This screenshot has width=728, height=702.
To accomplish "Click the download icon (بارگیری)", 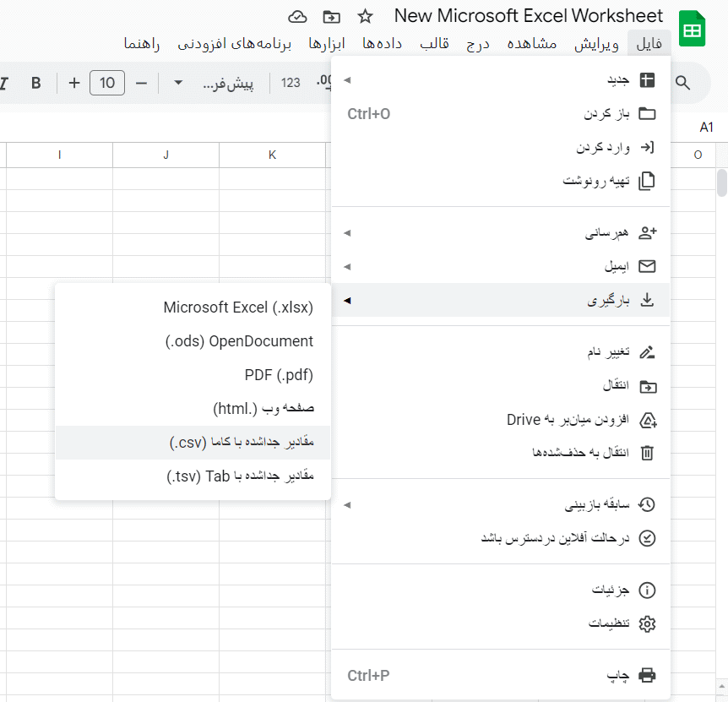I will point(647,300).
